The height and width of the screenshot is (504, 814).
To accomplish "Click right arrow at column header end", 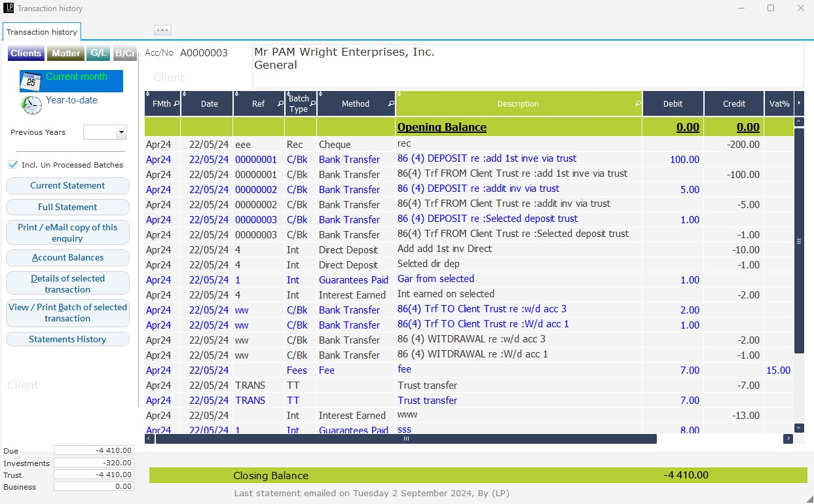I will (x=798, y=103).
